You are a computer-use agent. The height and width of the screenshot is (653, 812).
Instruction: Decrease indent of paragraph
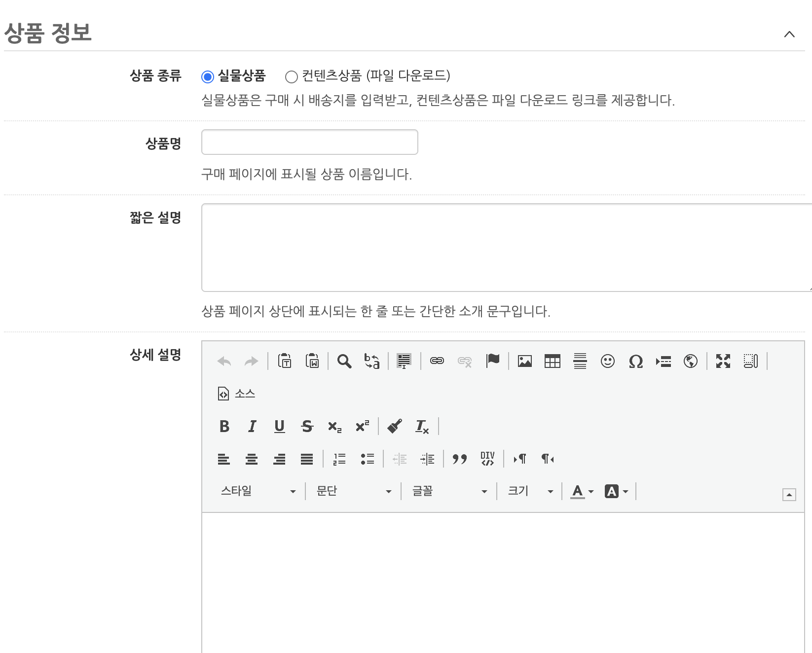(400, 459)
